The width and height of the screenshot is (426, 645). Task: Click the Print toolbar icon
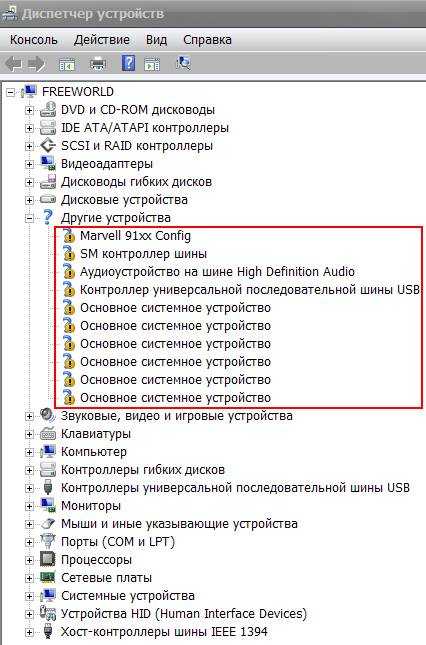pos(98,64)
